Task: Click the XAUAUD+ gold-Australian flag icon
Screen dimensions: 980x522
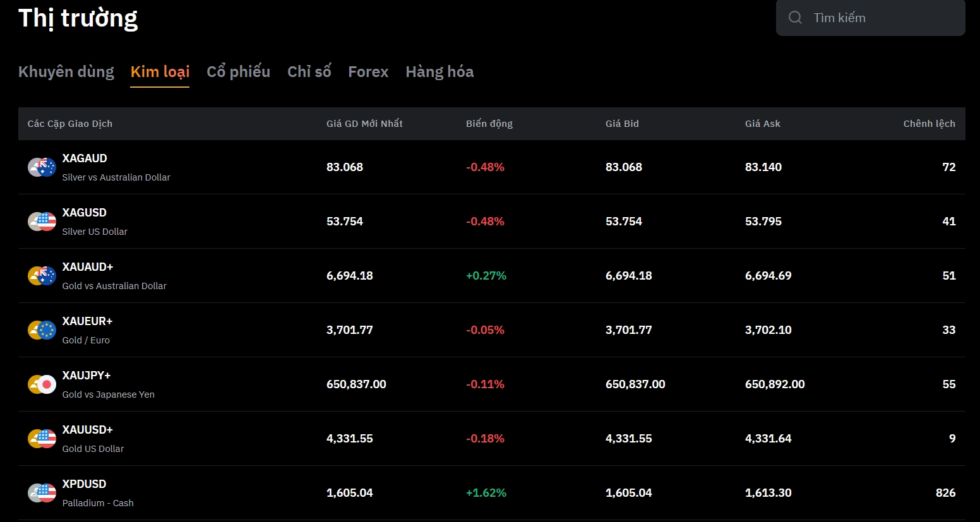Action: [x=42, y=276]
